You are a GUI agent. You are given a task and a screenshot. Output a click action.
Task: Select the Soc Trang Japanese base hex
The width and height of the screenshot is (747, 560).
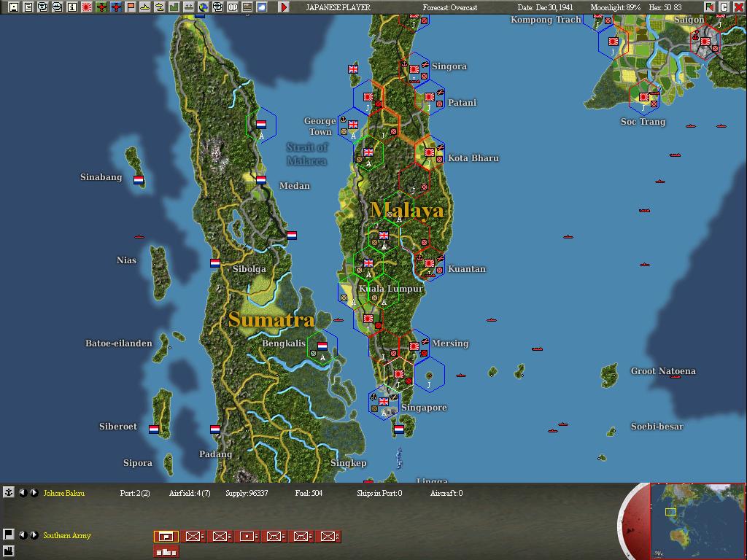click(x=644, y=98)
